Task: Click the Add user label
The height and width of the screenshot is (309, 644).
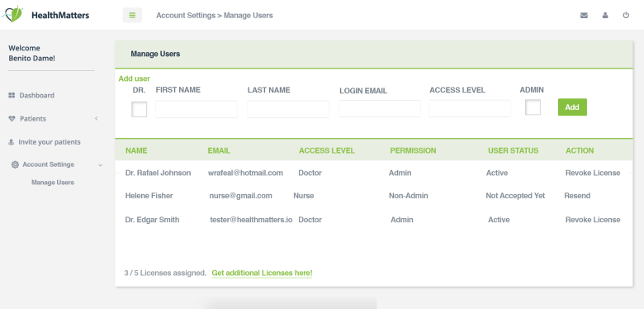Action: 135,78
